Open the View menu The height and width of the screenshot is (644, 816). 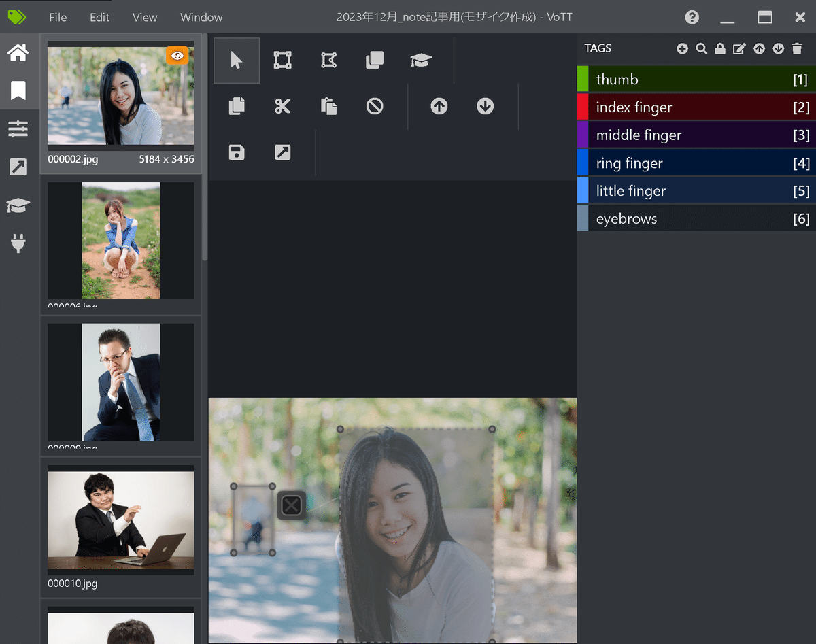point(145,17)
